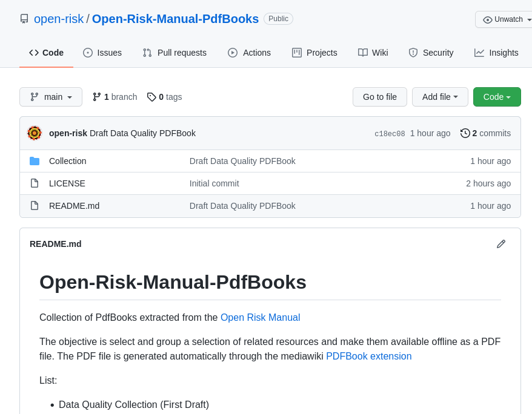This screenshot has height=414, width=532.
Task: Click the clock icon for commit history
Action: pyautogui.click(x=465, y=133)
